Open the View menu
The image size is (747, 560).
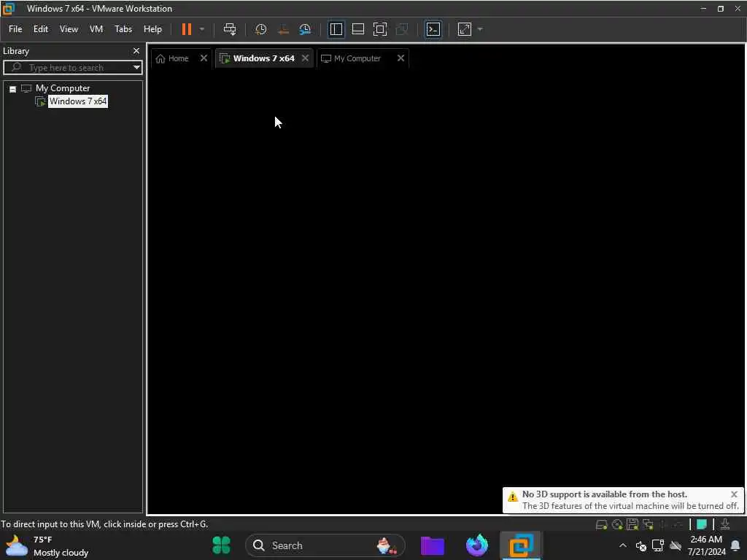coord(69,29)
